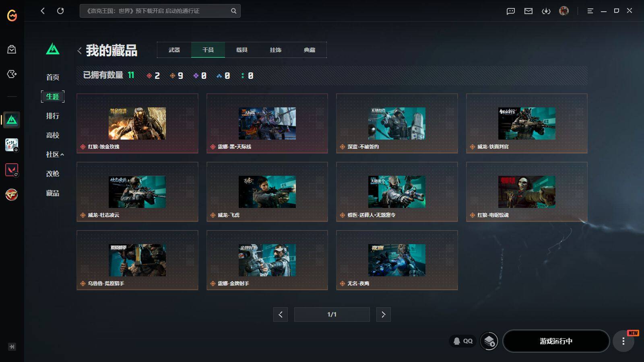644x362 pixels.
Task: Open the main hamburger menu
Action: coord(590,11)
